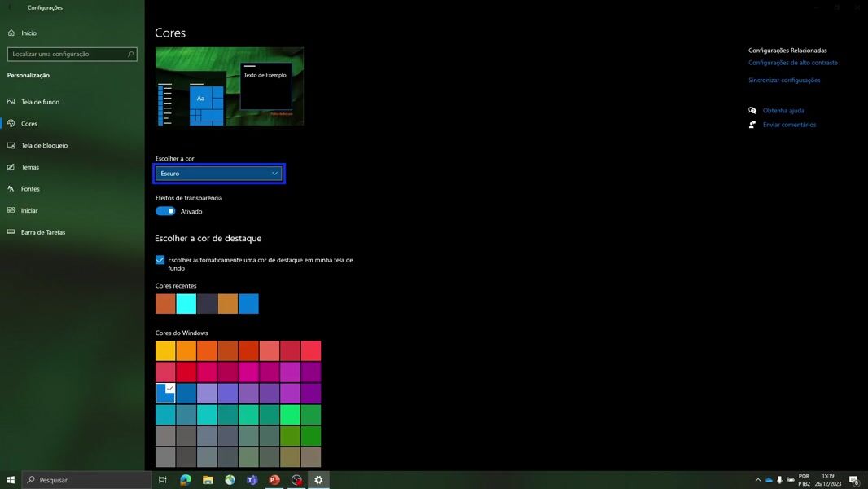Screen dimensions: 868x489
Task: Open the Windows Start menu
Action: tap(11, 480)
